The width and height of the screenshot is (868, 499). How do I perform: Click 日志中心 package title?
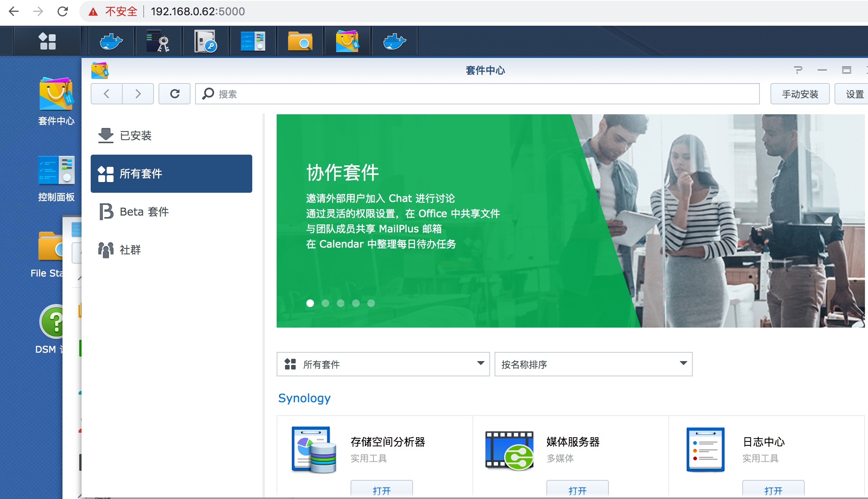(x=764, y=442)
